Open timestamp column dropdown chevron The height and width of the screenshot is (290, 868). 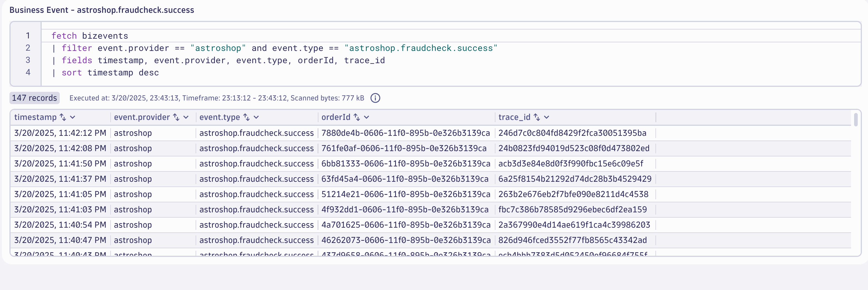point(73,117)
